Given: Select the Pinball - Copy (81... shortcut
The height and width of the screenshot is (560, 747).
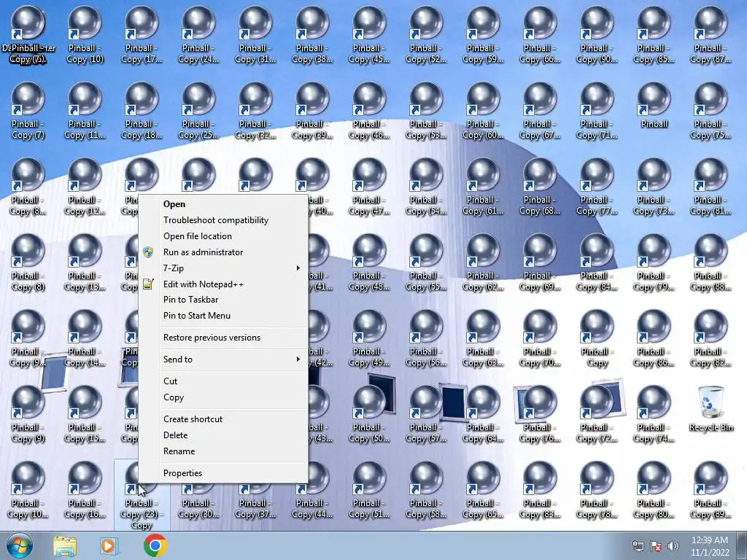Looking at the screenshot, I should click(711, 187).
